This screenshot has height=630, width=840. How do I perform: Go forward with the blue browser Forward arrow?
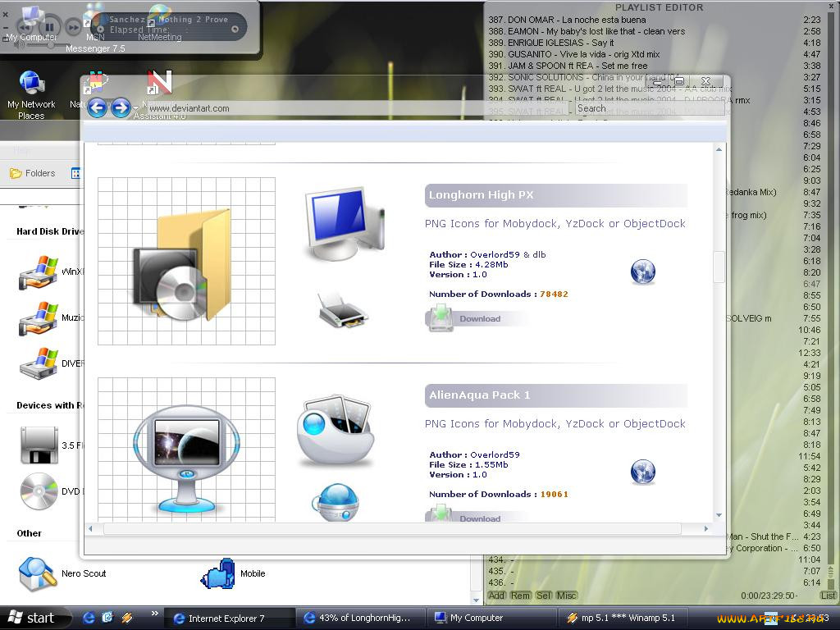[121, 108]
